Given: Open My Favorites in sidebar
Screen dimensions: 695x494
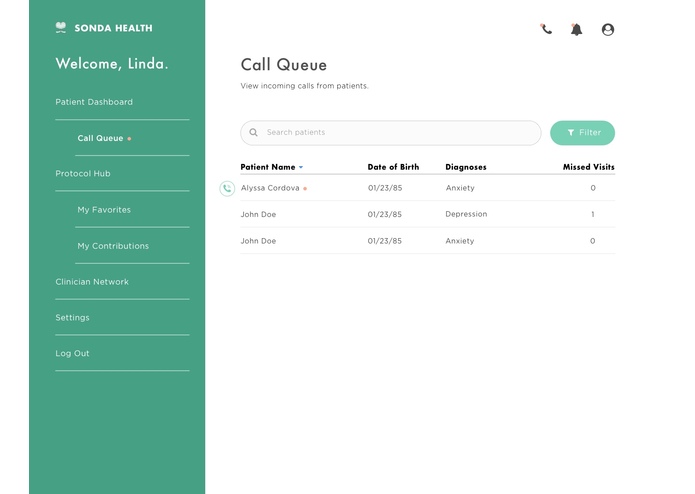Looking at the screenshot, I should 104,210.
